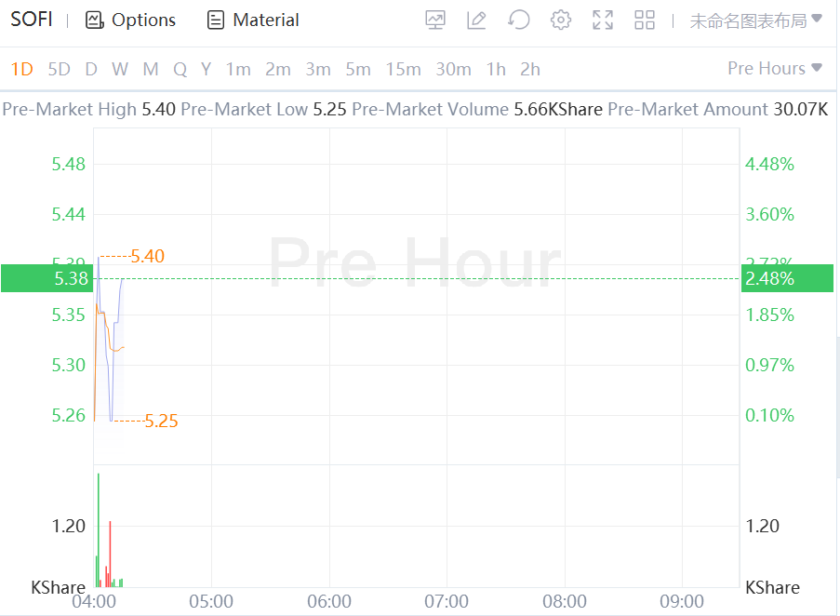Click the 05:00 time axis marker
Image resolution: width=840 pixels, height=616 pixels.
pyautogui.click(x=211, y=601)
